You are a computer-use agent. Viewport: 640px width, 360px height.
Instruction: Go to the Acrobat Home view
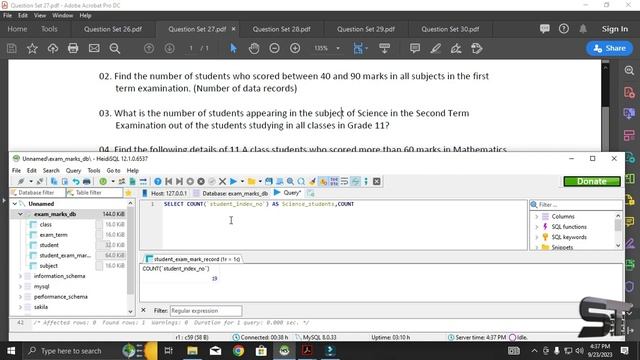17,29
